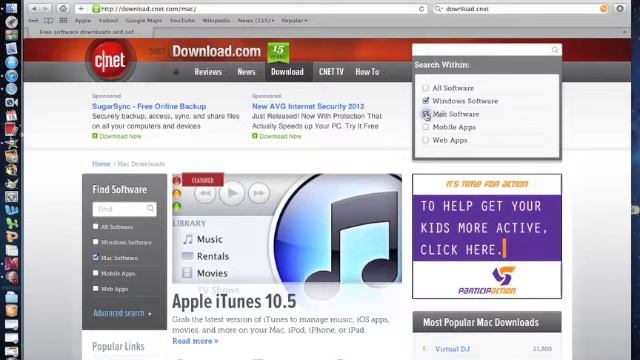
Task: Open the Yahoo! bookmark
Action: pos(108,20)
